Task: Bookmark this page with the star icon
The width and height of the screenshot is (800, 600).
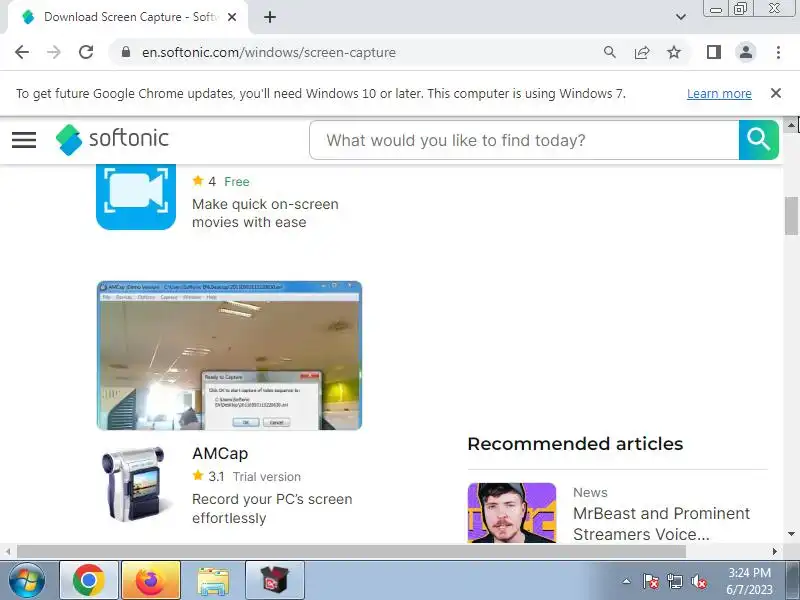Action: (x=674, y=52)
